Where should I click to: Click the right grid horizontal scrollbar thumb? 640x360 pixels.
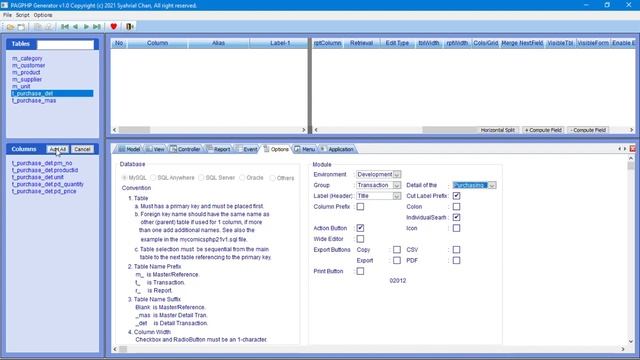click(450, 130)
